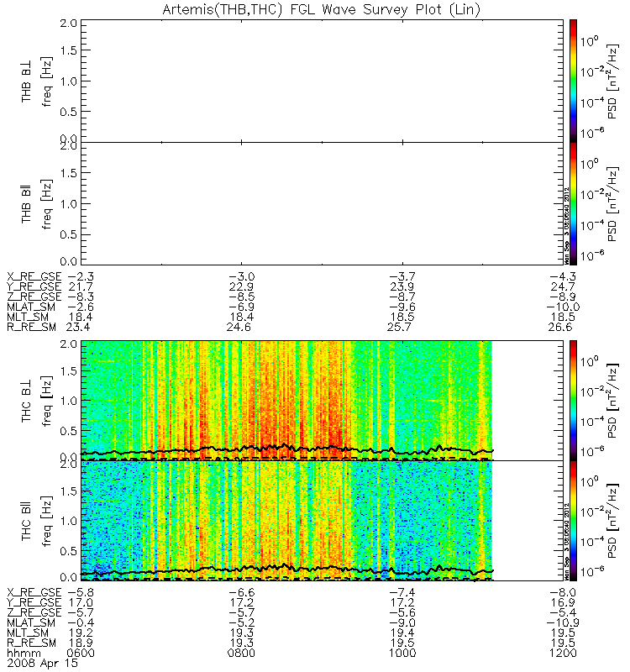This screenshot has width=630, height=672.
Task: Click the black solid curve in the THC B⊥ panel
Action: coord(287,449)
